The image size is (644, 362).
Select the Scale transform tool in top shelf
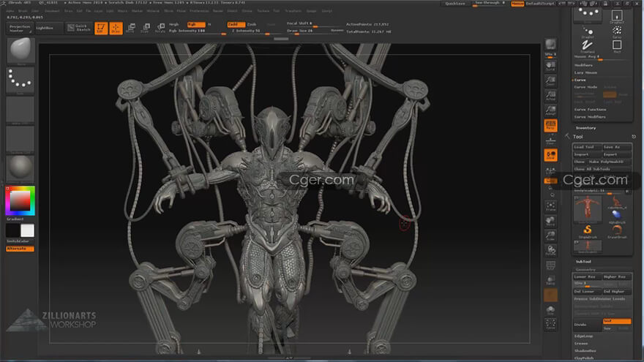146,28
